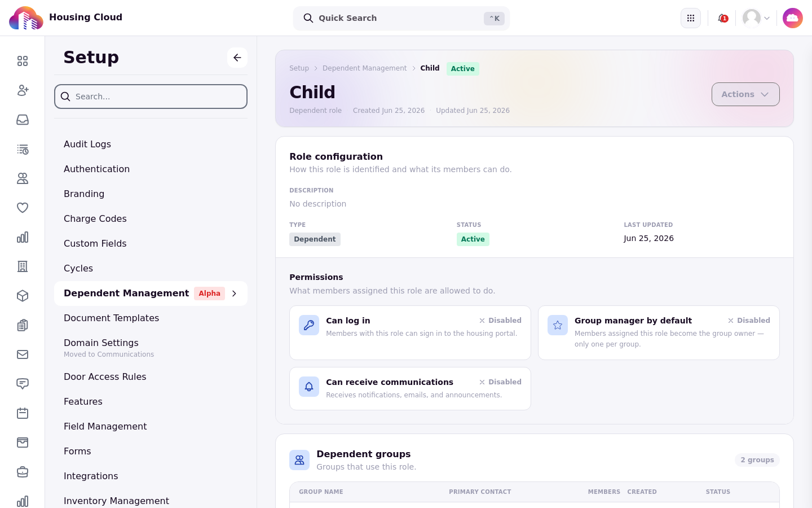This screenshot has height=508, width=812.
Task: Open Cycles in Setup menu
Action: (78, 268)
